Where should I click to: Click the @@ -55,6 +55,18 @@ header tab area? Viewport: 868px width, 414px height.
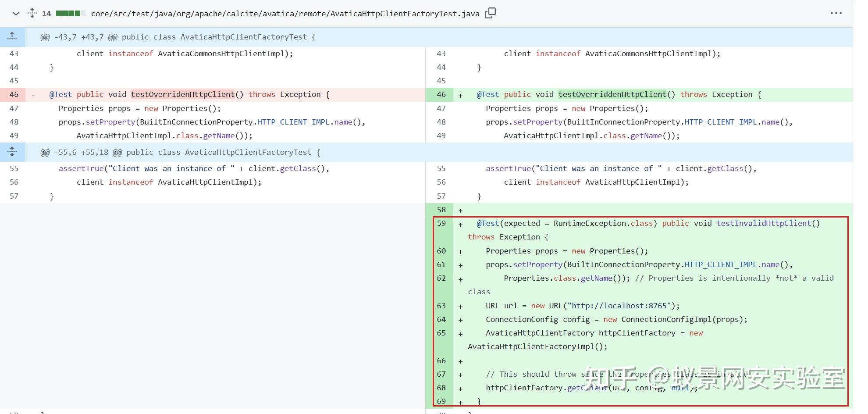click(178, 152)
